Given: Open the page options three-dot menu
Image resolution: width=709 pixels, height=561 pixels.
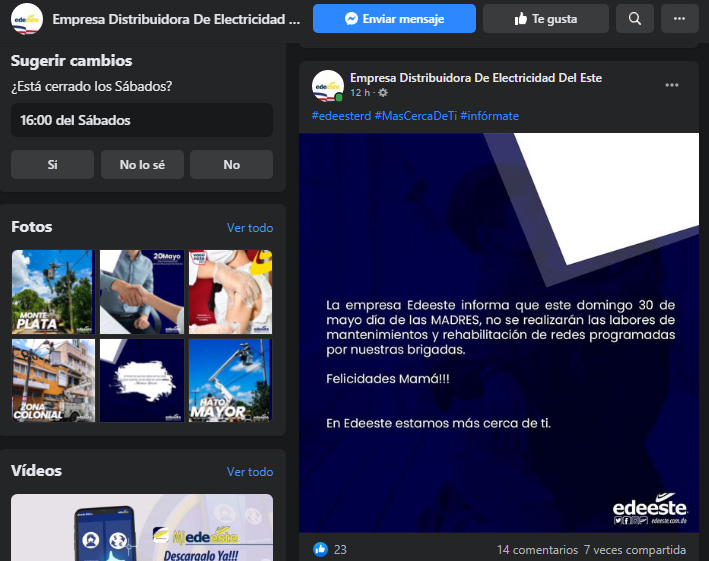Looking at the screenshot, I should [x=680, y=18].
